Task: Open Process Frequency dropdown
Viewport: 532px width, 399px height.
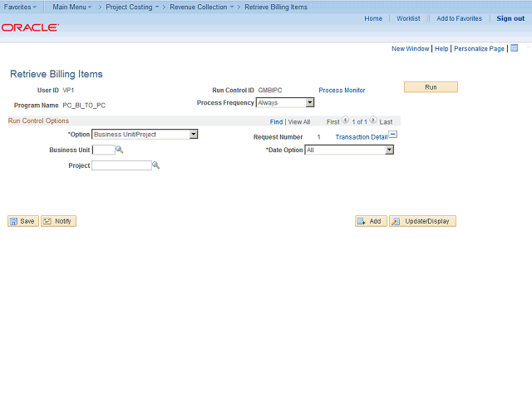Action: [x=285, y=102]
